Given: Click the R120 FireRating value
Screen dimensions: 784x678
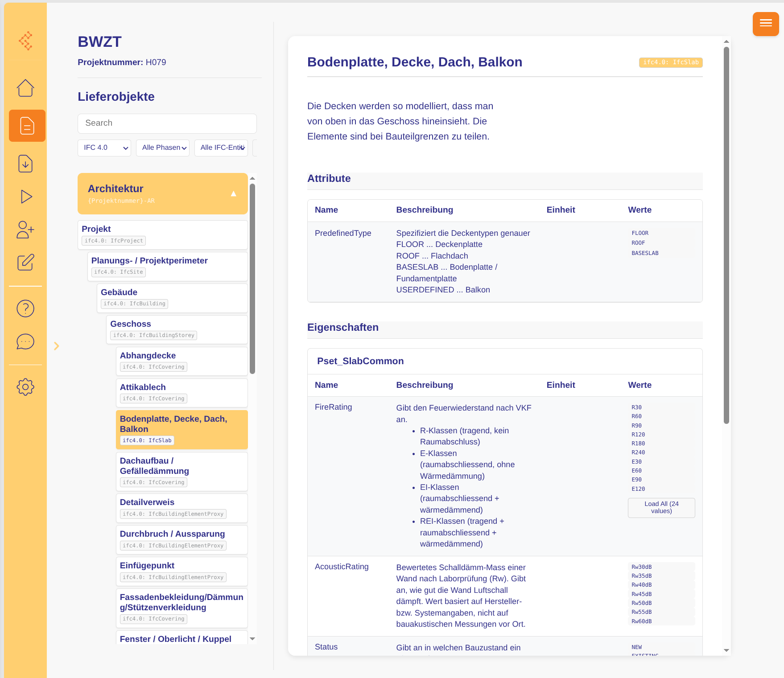Looking at the screenshot, I should point(638,435).
